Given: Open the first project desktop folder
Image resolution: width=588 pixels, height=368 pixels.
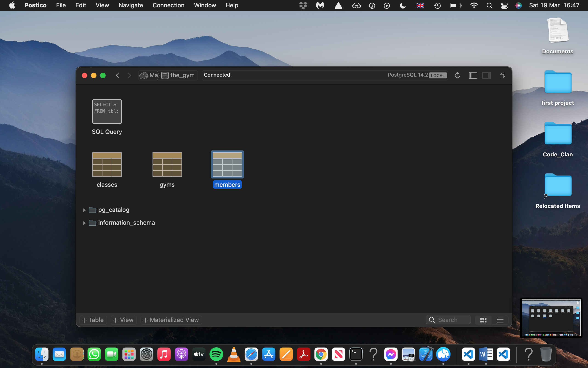Looking at the screenshot, I should [558, 88].
